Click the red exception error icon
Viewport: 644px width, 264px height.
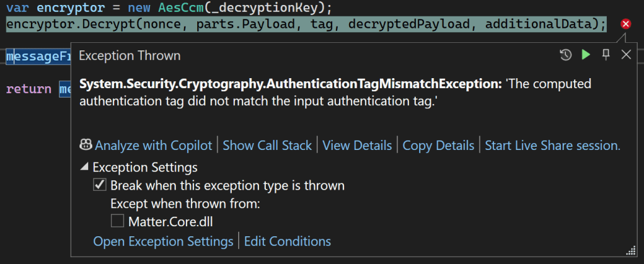(626, 24)
